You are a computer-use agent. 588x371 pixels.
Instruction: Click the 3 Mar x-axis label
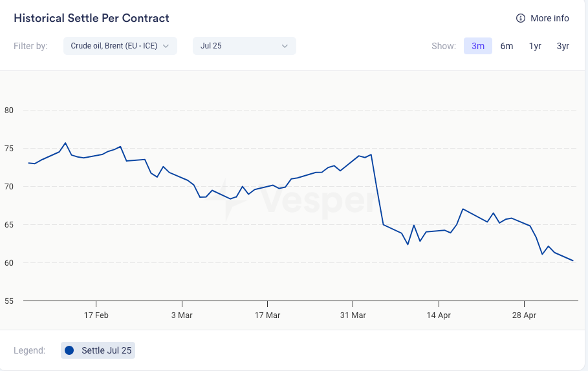coord(182,315)
